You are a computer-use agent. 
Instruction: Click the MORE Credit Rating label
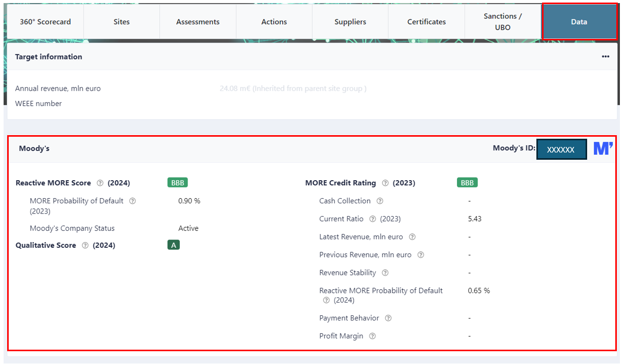point(341,183)
